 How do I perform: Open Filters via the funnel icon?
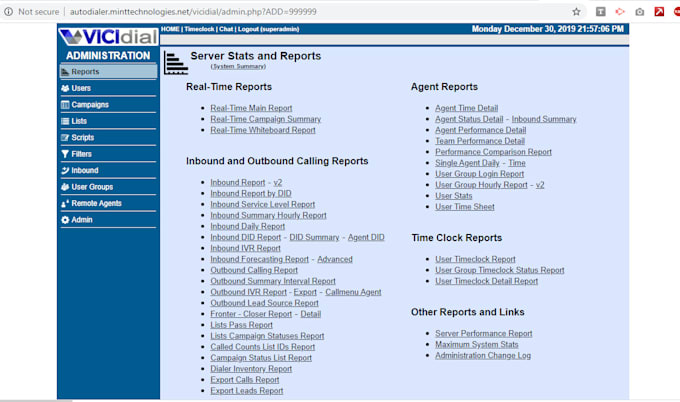65,154
